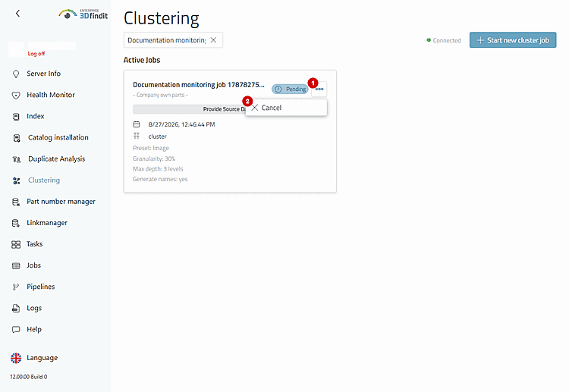Click the Linkmanager database icon
The image size is (569, 392).
16,224
